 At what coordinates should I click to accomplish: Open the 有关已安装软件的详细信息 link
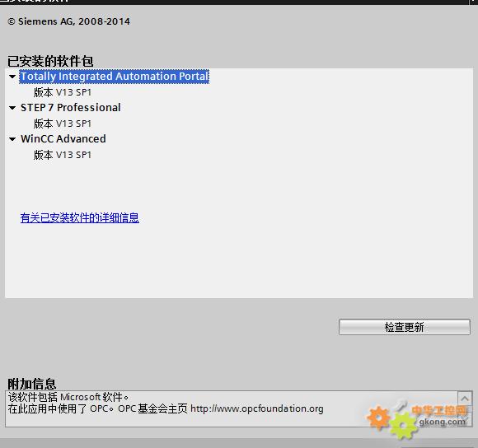pos(80,217)
